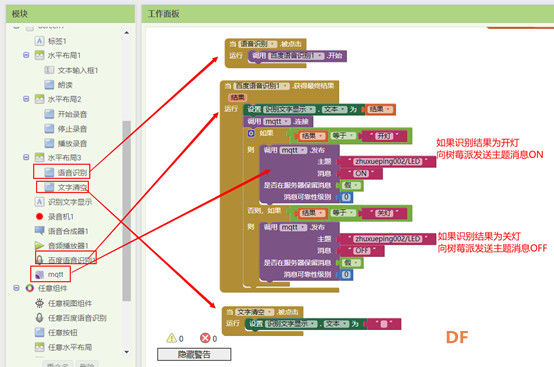Click the 语音合成器1 speech icon
Image resolution: width=554 pixels, height=367 pixels.
click(39, 231)
